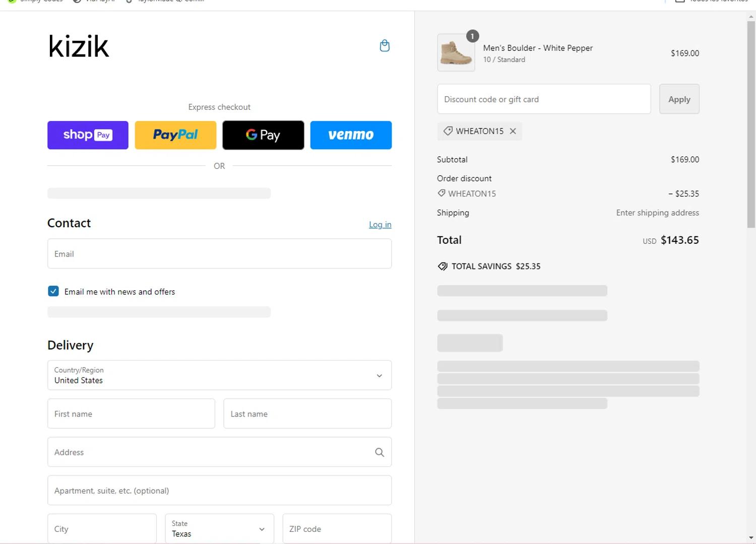Click the scrollbar up arrow

pos(751,17)
